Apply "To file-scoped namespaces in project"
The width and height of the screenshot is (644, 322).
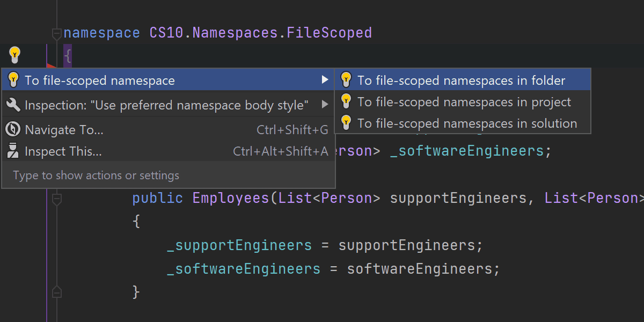pyautogui.click(x=462, y=102)
